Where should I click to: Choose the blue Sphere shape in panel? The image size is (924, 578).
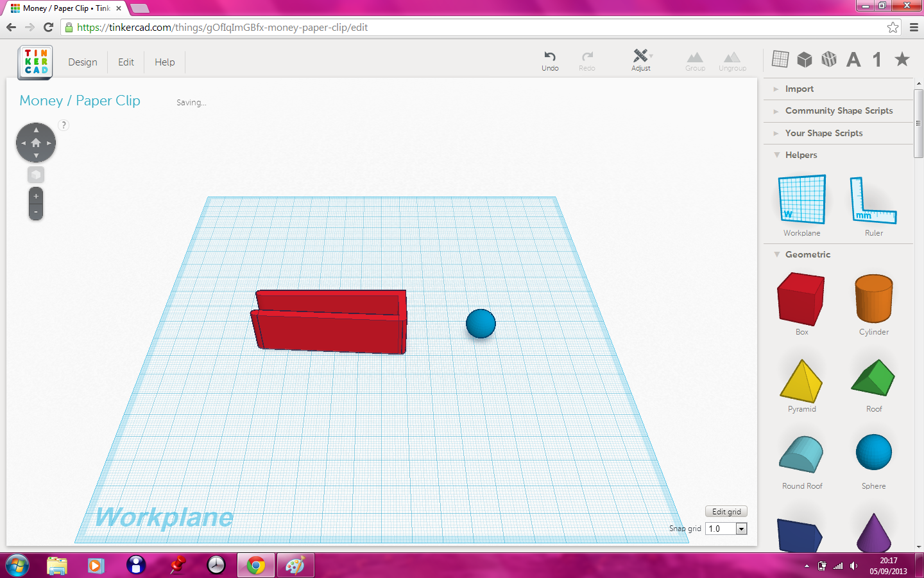click(874, 452)
